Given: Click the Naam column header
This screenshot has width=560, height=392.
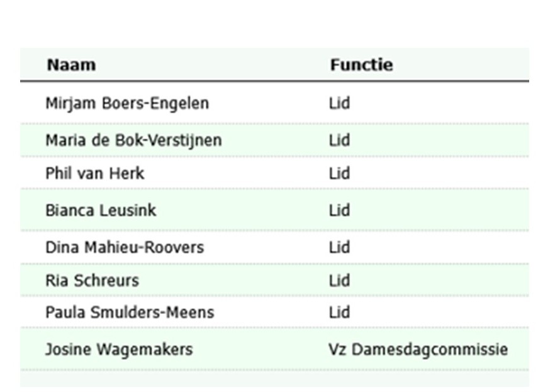Looking at the screenshot, I should tap(71, 65).
